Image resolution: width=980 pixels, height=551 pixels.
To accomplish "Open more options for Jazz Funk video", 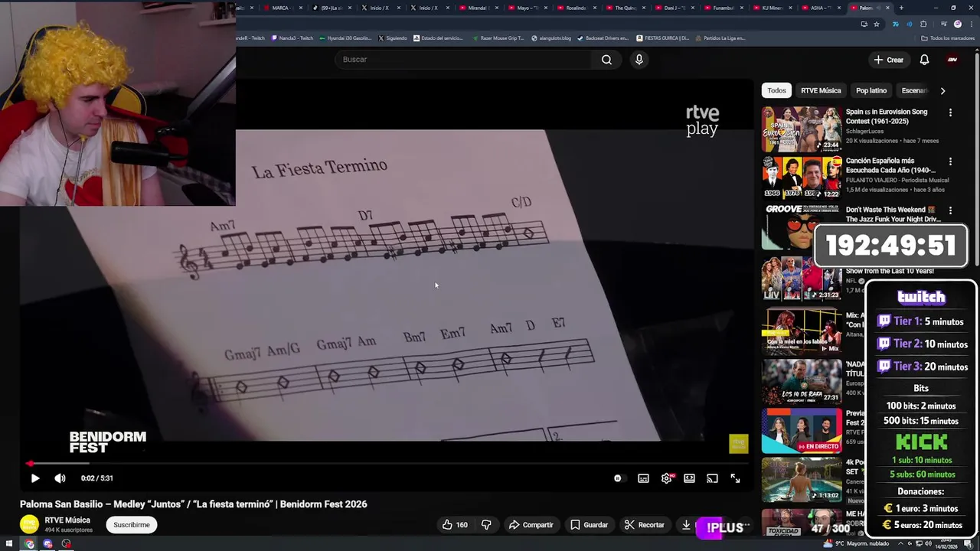I will (x=950, y=210).
